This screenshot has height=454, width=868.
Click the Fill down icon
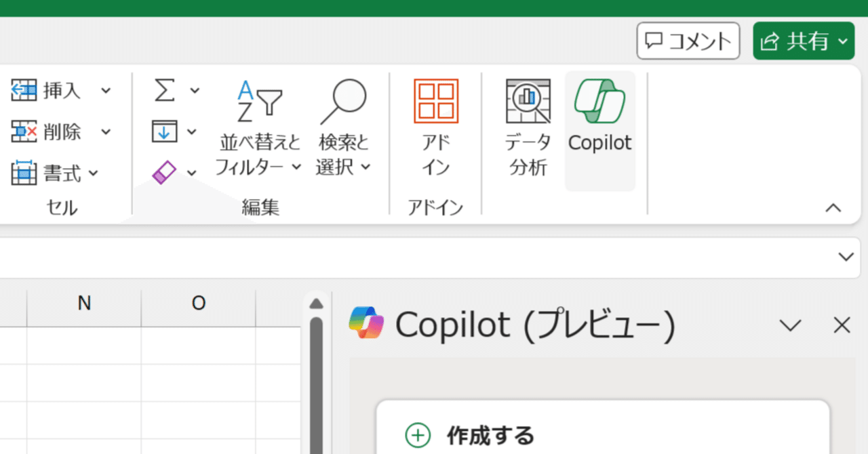click(x=165, y=132)
